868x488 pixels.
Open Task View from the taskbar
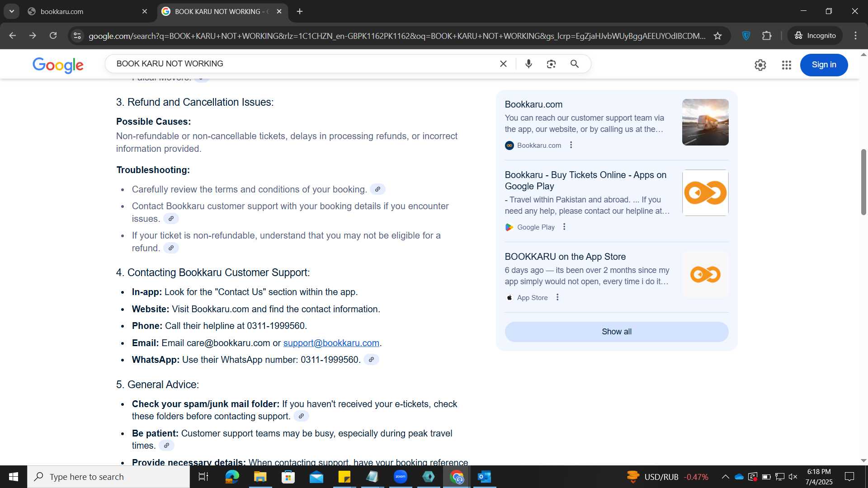point(203,477)
